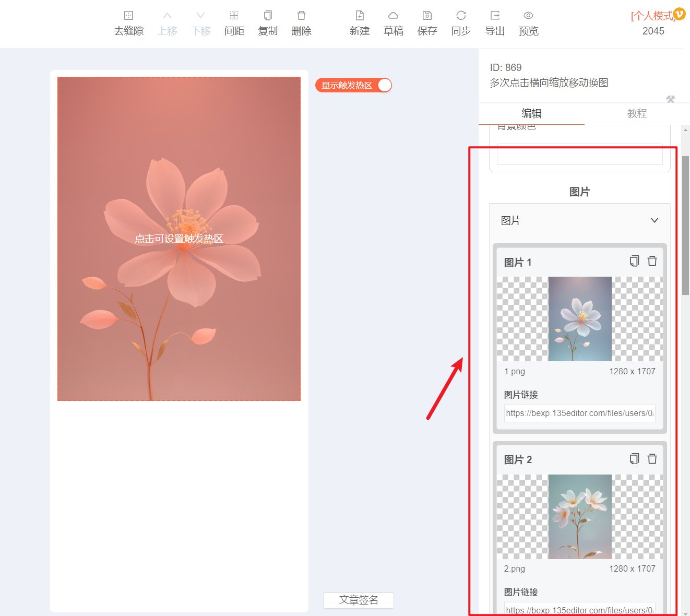Image resolution: width=690 pixels, height=616 pixels.
Task: Click the 上移 move-up icon
Action: pyautogui.click(x=167, y=16)
